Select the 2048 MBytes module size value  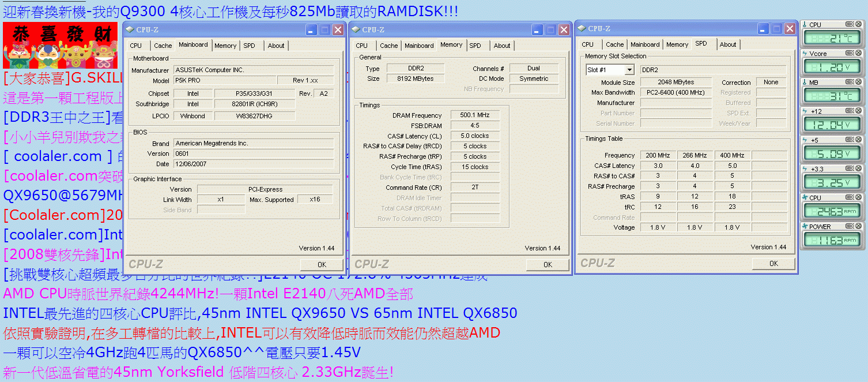675,82
